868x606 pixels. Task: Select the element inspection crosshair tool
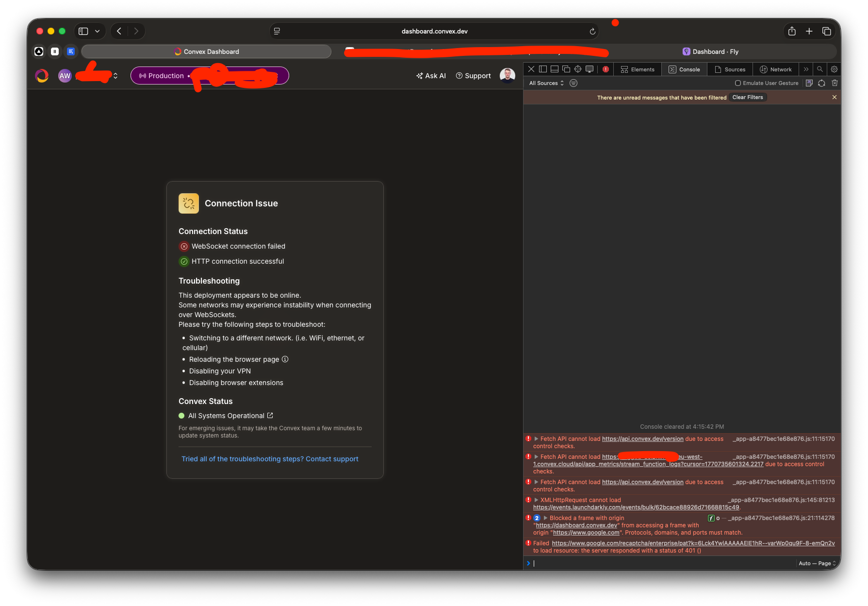tap(577, 69)
